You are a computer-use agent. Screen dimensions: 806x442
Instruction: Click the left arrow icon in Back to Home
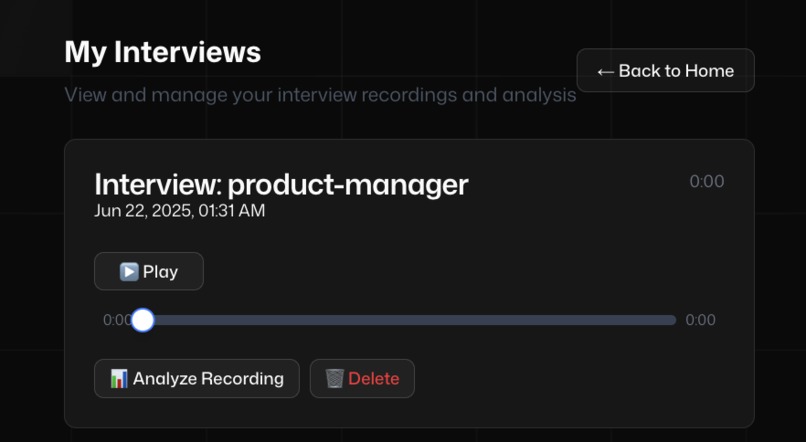pyautogui.click(x=606, y=71)
